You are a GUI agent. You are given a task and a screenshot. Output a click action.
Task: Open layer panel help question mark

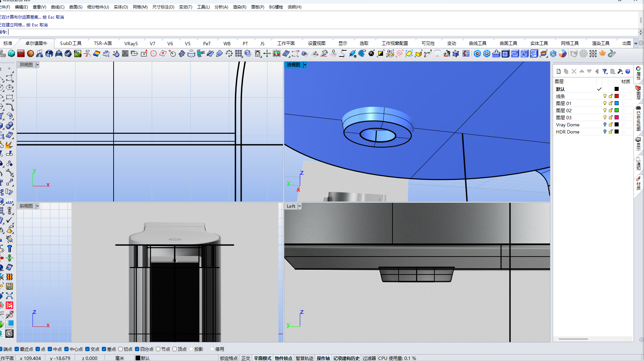click(628, 71)
